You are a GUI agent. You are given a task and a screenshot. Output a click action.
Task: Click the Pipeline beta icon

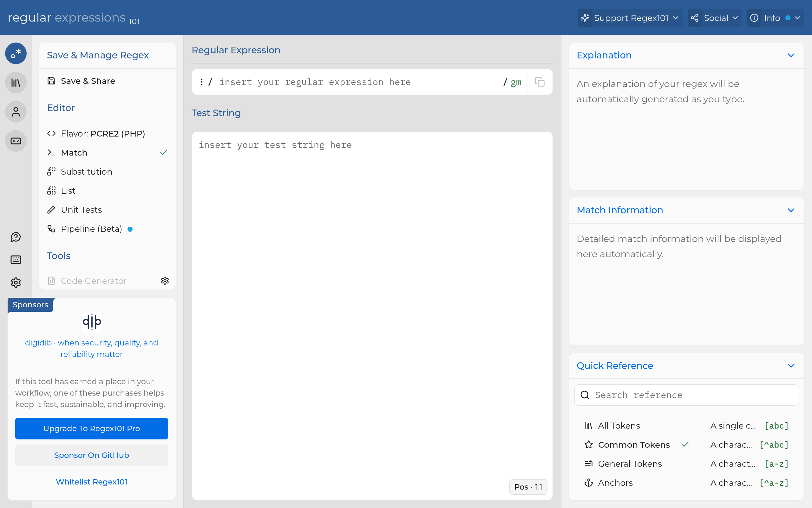[51, 229]
